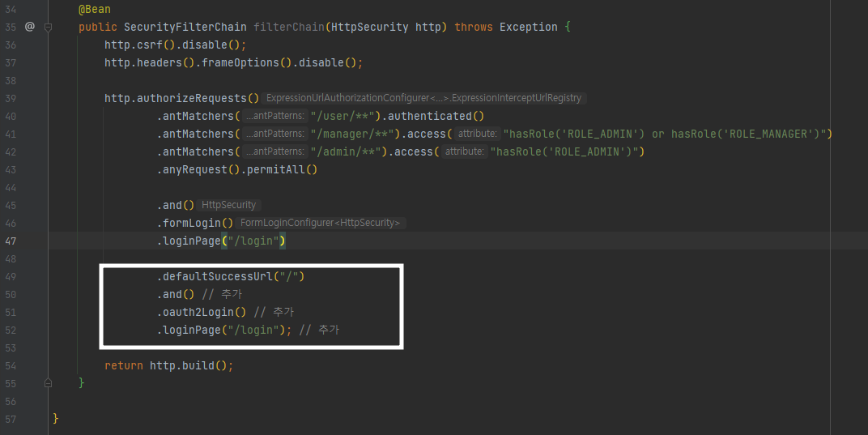Click line number 47 in the gutter
The image size is (868, 435).
coord(11,241)
